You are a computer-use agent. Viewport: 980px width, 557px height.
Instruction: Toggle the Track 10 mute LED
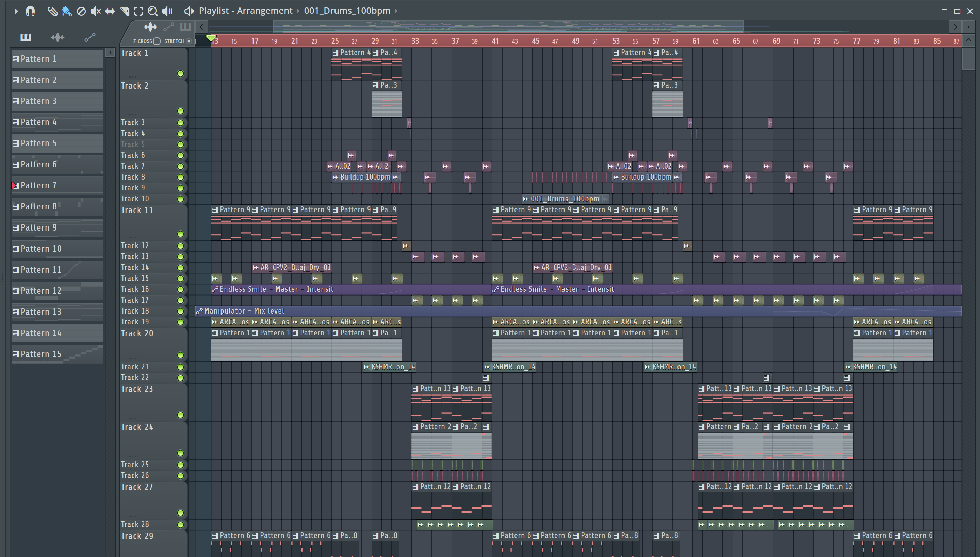[180, 199]
